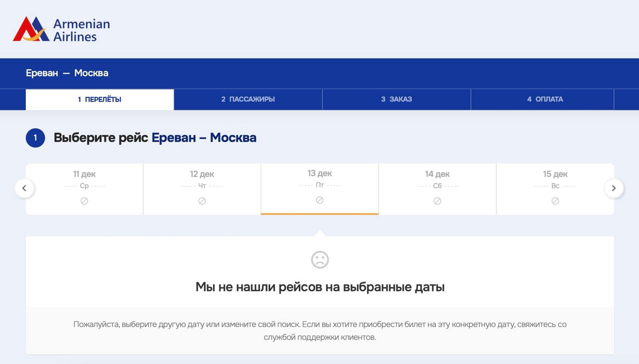Image resolution: width=639 pixels, height=364 pixels.
Task: Select the 13 дек Пт date
Action: 319,189
